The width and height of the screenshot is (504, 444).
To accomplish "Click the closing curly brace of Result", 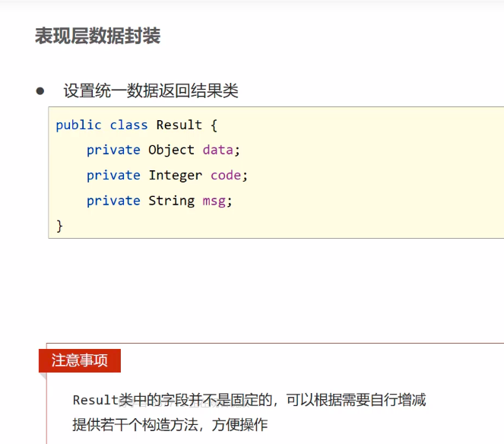I will tap(59, 226).
